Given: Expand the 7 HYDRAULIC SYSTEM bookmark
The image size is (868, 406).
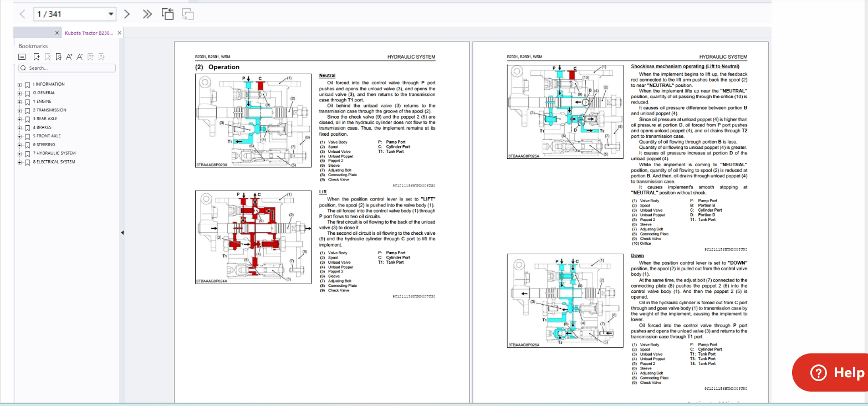Looking at the screenshot, I should click(20, 153).
